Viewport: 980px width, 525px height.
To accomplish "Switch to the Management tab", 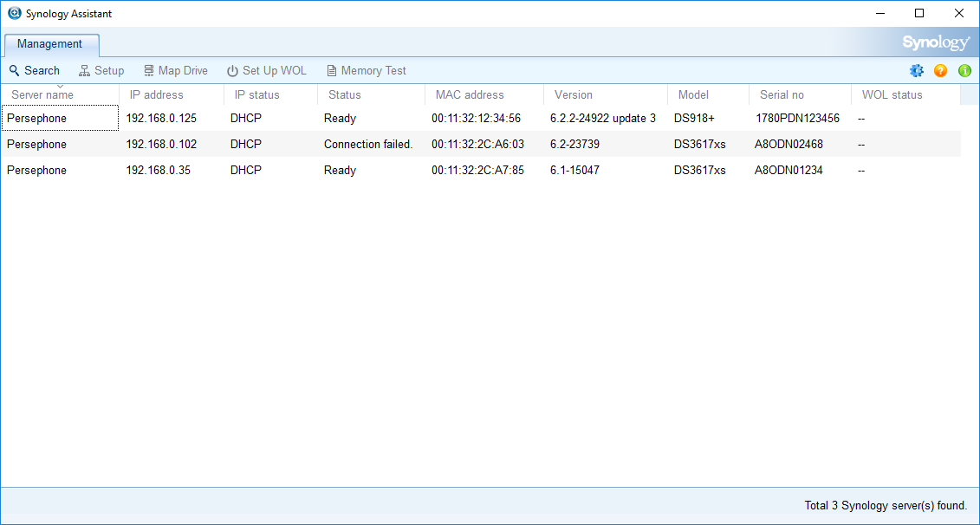I will [50, 44].
